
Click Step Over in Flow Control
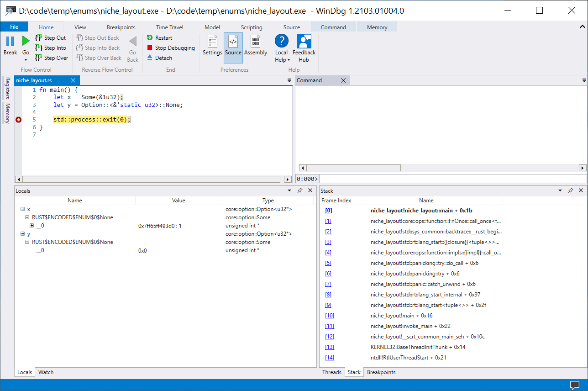coord(52,58)
